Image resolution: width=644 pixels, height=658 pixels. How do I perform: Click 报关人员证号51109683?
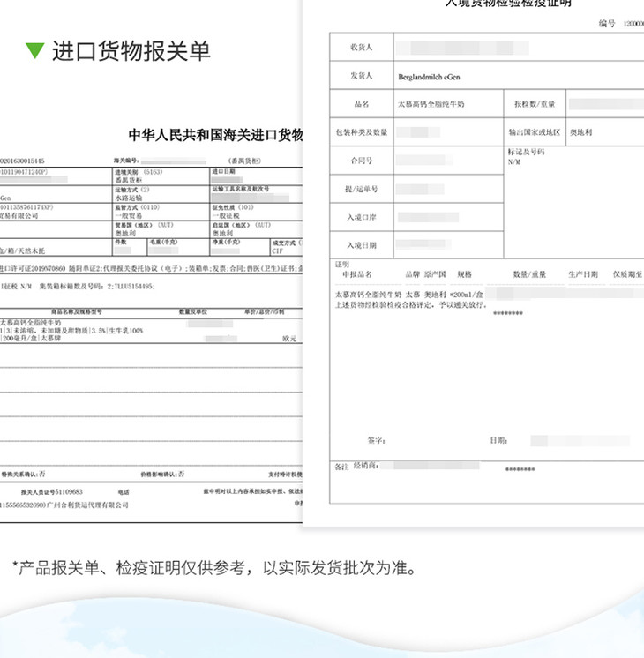[52, 492]
